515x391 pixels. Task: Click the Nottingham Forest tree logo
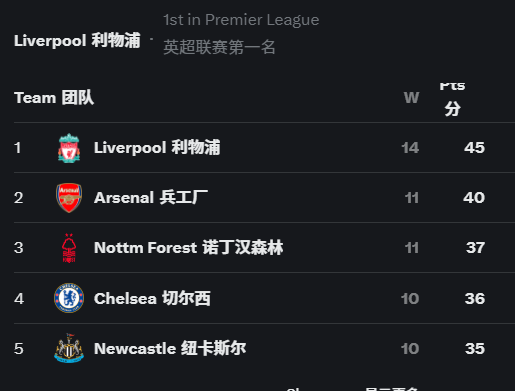coord(69,248)
